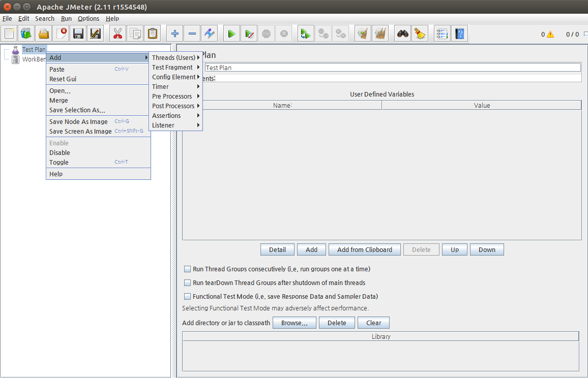Screen dimensions: 588x378
Task: Click Remote Stop All icon
Action: click(x=324, y=34)
